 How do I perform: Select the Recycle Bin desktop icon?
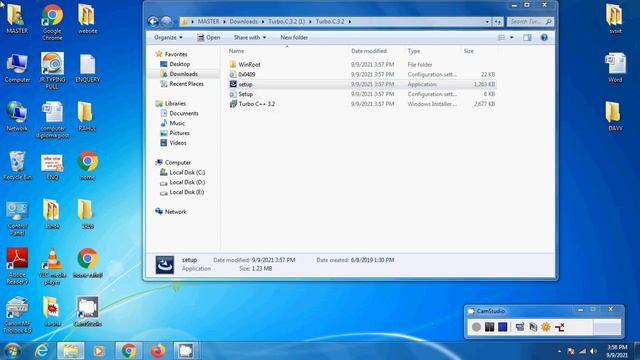[17, 166]
